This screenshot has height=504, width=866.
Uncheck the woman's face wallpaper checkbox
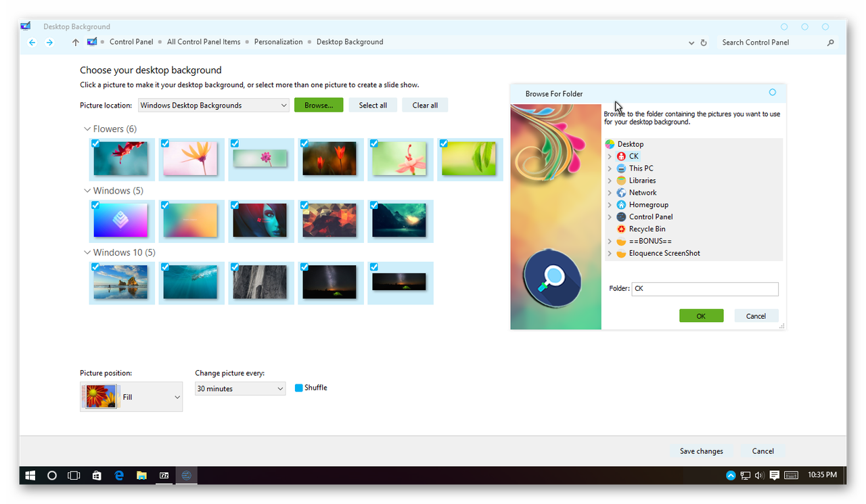tap(235, 205)
